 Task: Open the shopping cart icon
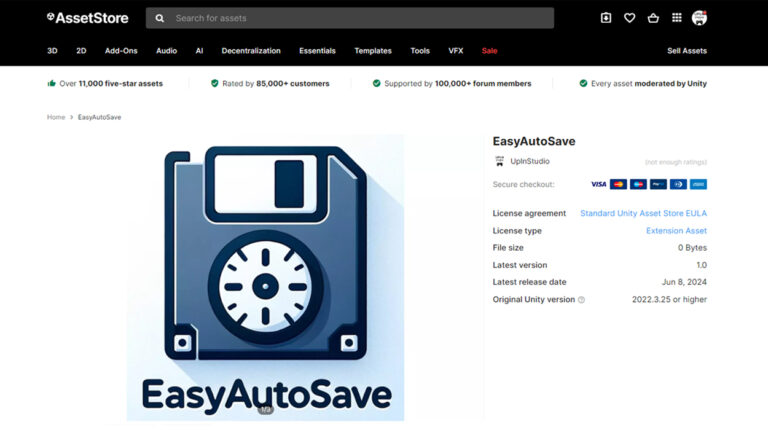coord(653,18)
